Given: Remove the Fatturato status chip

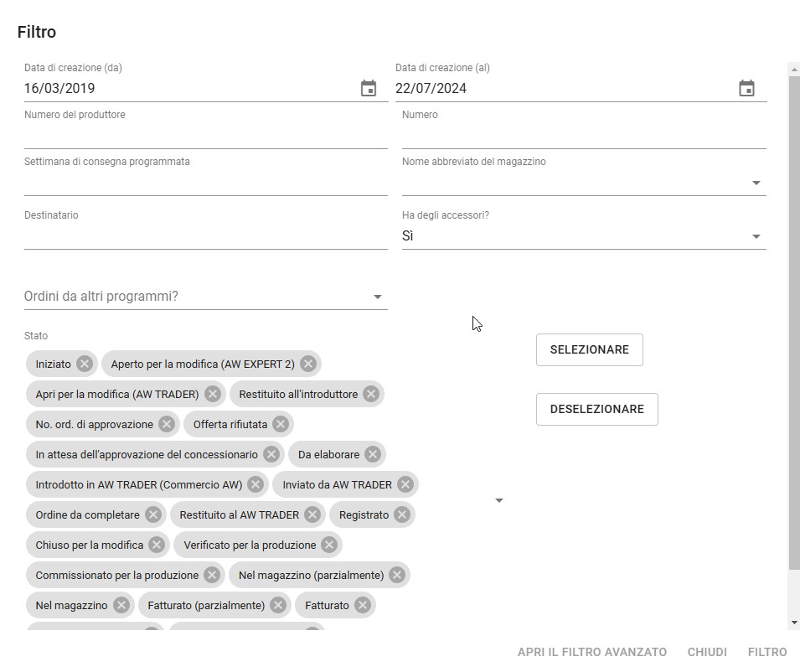Looking at the screenshot, I should click(363, 605).
